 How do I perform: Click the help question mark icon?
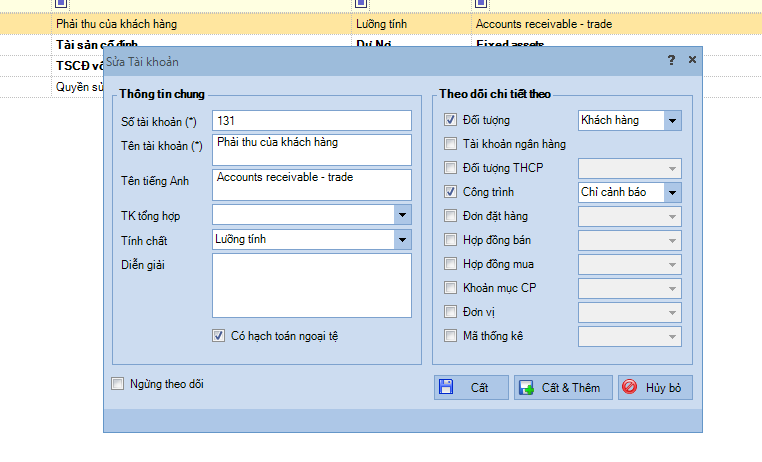click(671, 60)
